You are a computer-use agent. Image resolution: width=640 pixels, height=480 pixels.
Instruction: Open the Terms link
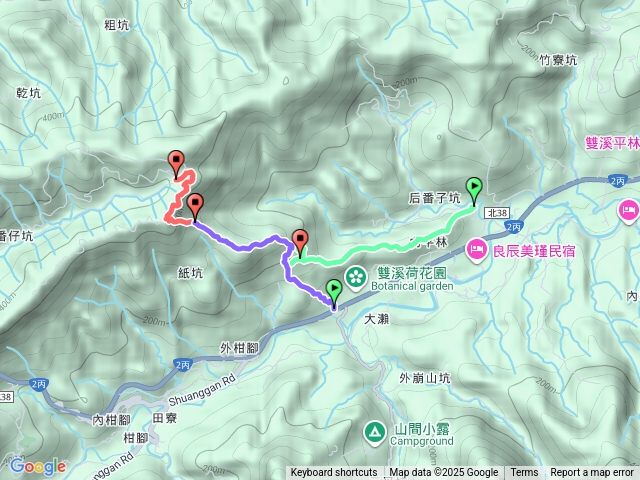tap(524, 473)
